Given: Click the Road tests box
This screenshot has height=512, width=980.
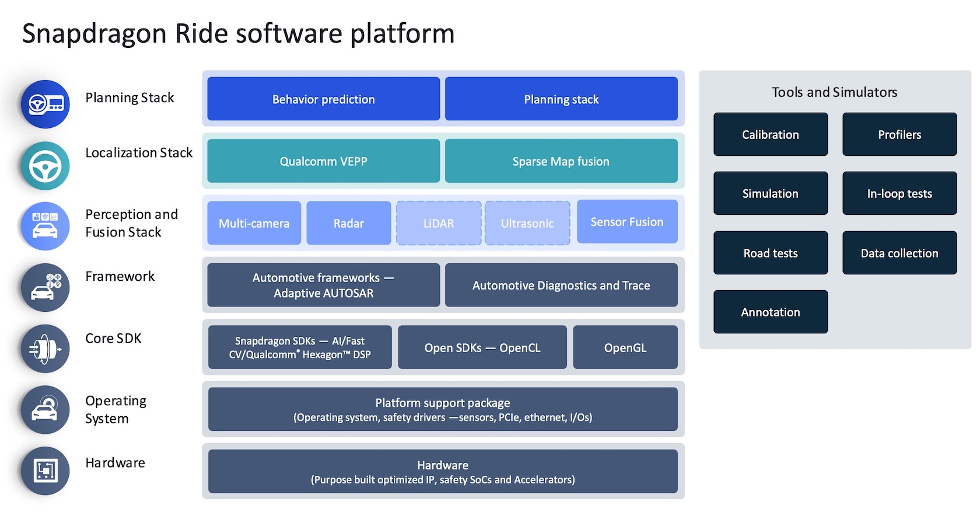Looking at the screenshot, I should pos(771,253).
